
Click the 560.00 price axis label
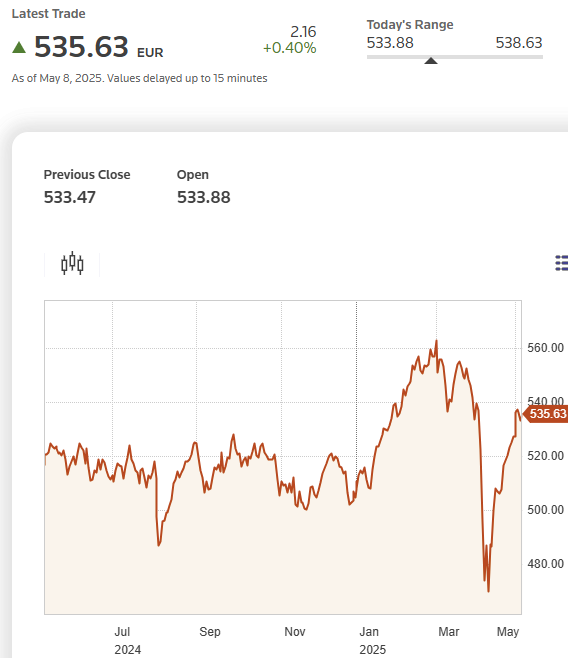pyautogui.click(x=545, y=348)
